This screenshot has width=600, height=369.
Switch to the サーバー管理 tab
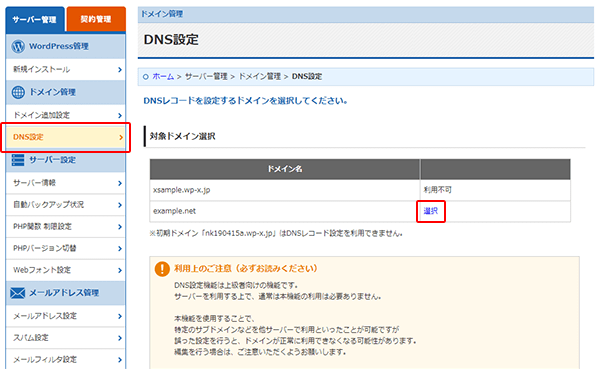click(x=34, y=19)
